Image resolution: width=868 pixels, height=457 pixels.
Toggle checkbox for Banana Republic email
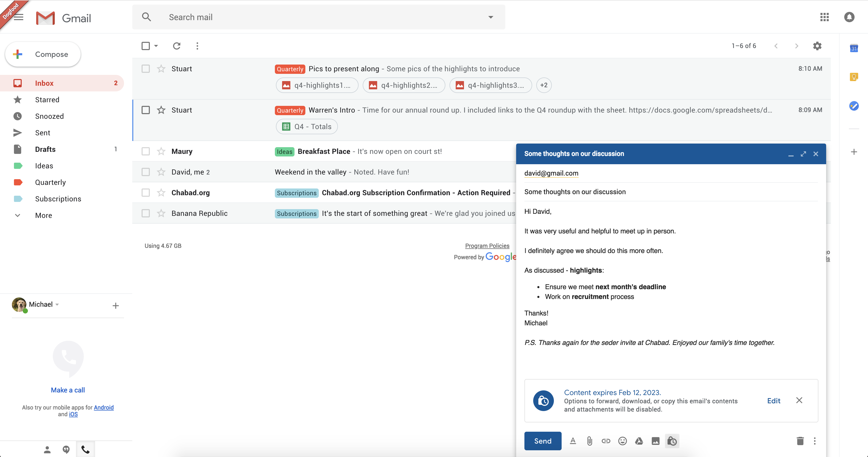(x=146, y=213)
